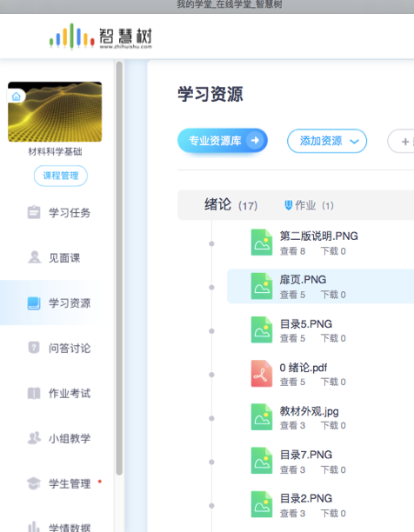
Task: Open the 材料科学基础 course thumbnail
Action: coord(55,111)
